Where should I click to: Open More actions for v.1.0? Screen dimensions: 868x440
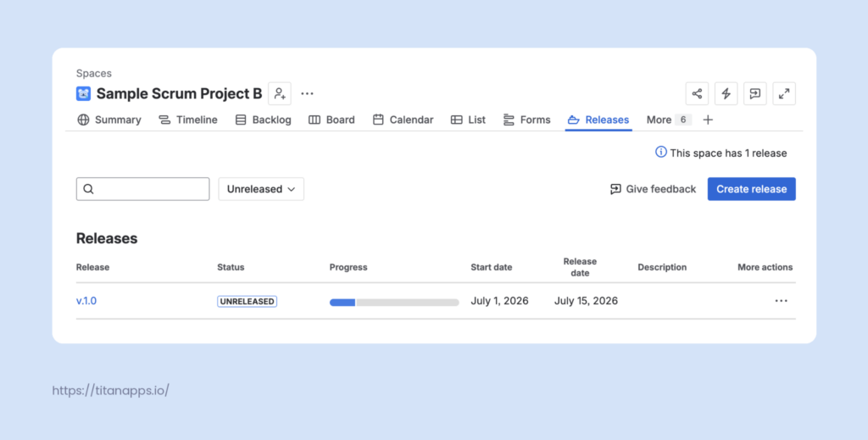(781, 300)
